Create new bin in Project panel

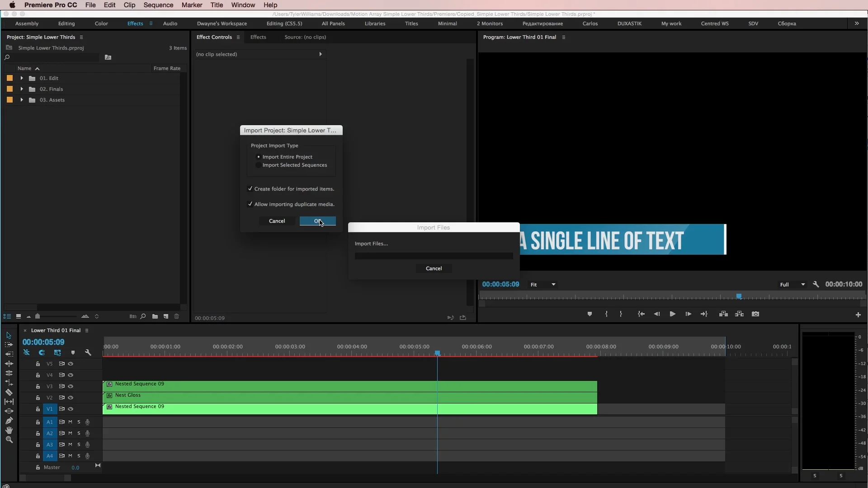click(155, 316)
